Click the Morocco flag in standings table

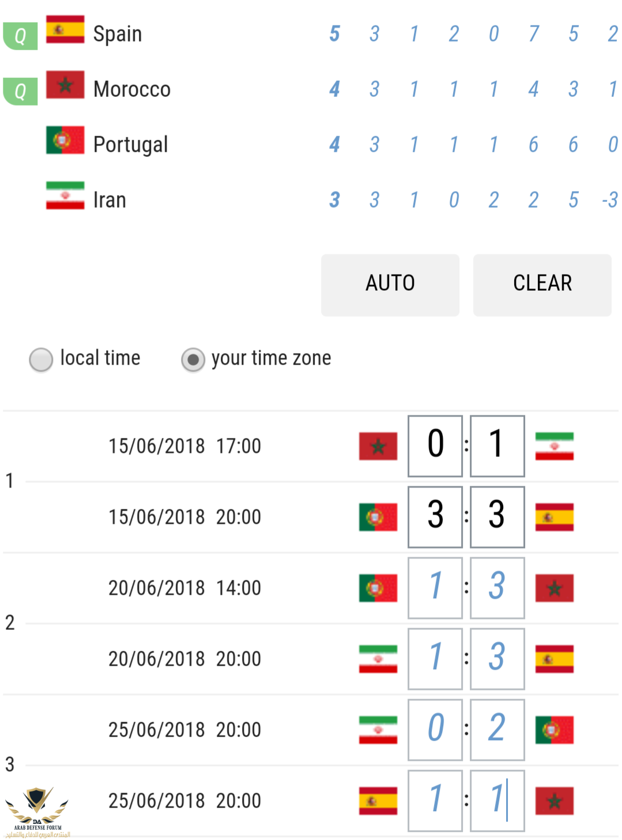(x=65, y=85)
